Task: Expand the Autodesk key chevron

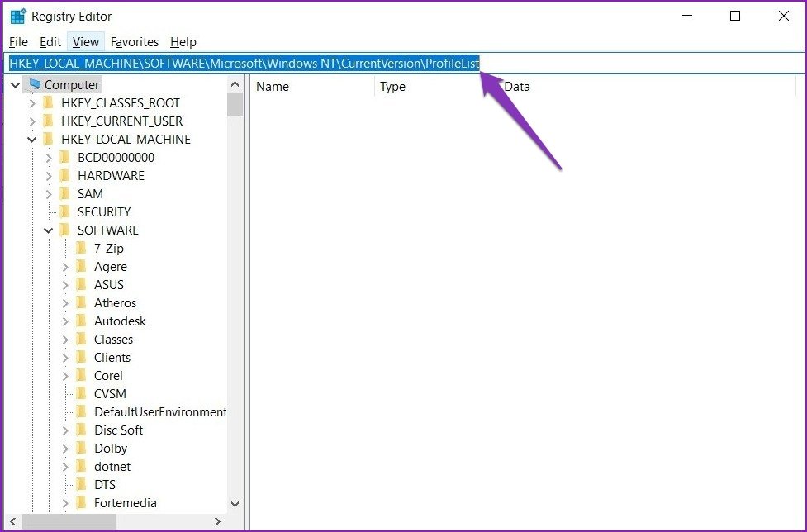Action: point(65,321)
